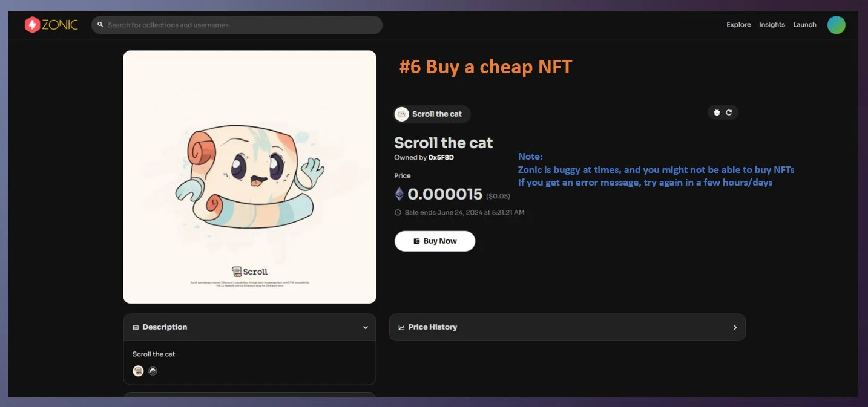The height and width of the screenshot is (407, 868).
Task: Click the round explorer icon beside the Scroll icon
Action: [153, 371]
